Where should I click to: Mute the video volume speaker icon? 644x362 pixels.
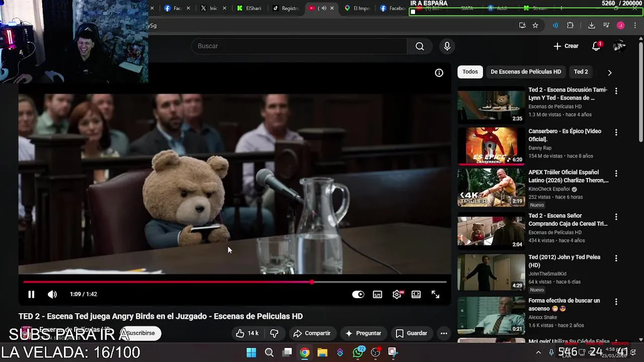coord(52,295)
